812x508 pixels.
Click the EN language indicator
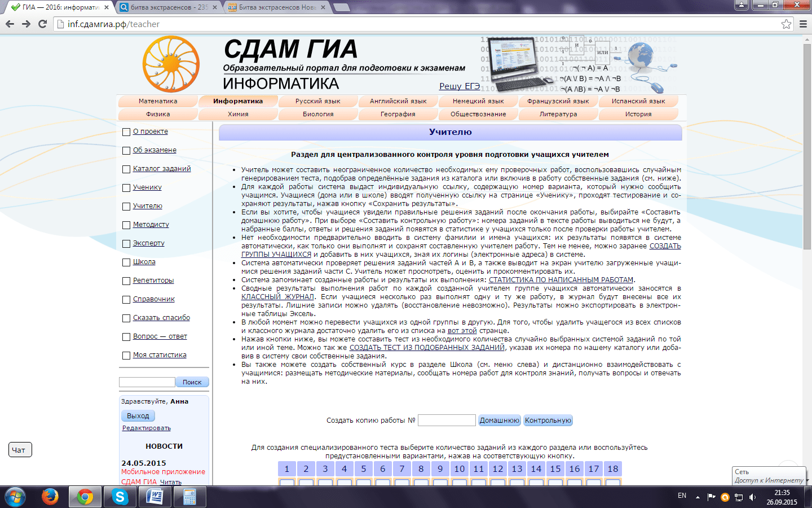682,496
